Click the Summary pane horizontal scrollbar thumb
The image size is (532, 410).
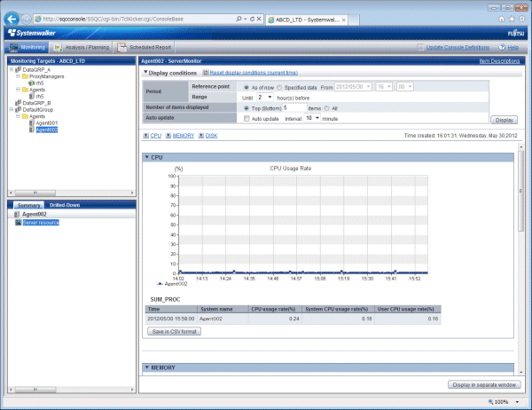tap(35, 390)
